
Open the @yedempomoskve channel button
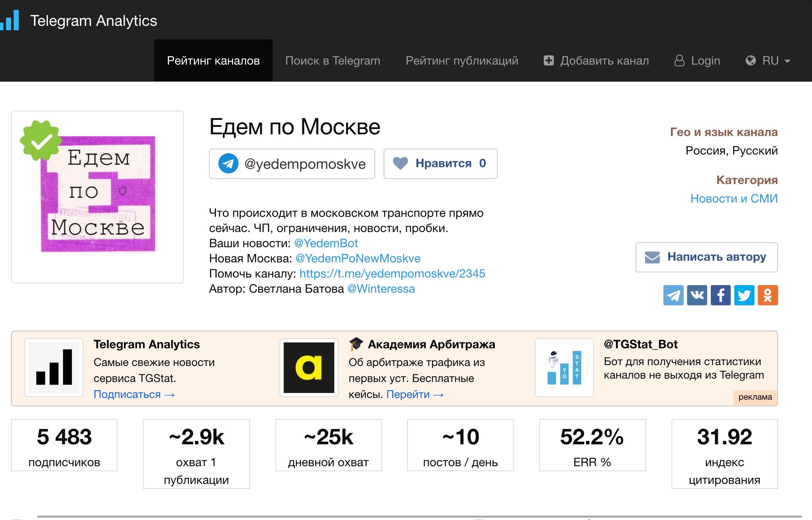click(x=292, y=164)
